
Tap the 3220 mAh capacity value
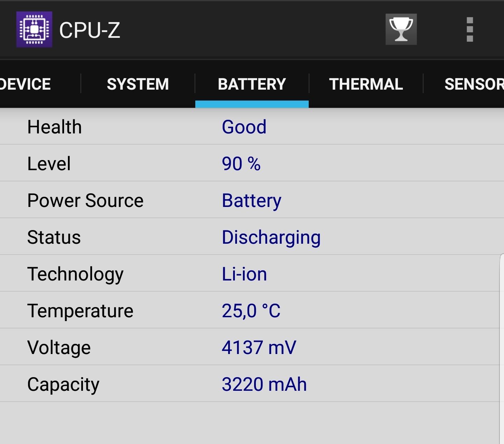(x=264, y=384)
